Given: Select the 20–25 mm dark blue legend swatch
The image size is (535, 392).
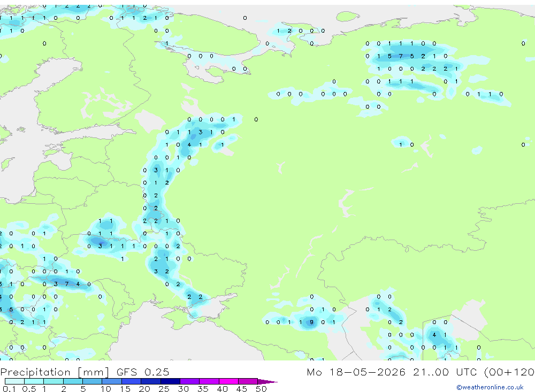Looking at the screenshot, I should (x=151, y=381).
